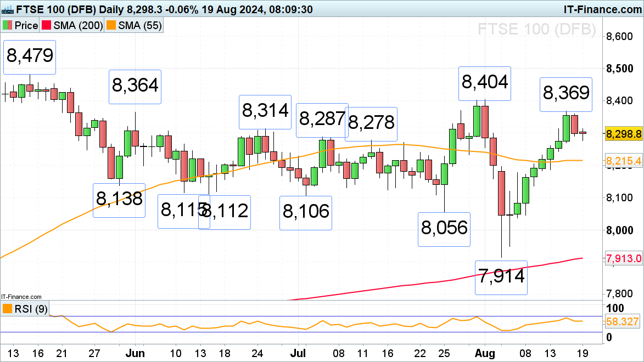Viewport: 644px width, 362px height.
Task: Click the 8,369 price annotation box
Action: point(567,94)
